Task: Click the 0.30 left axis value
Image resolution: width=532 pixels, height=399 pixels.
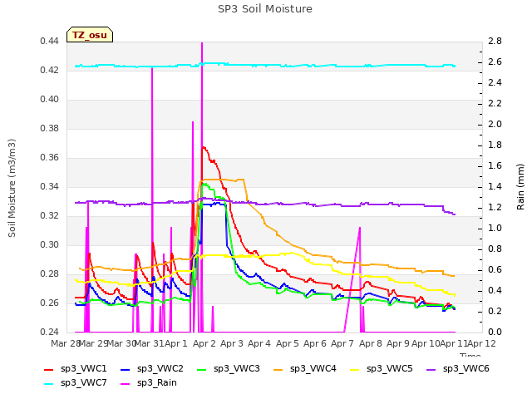Action: coord(50,245)
